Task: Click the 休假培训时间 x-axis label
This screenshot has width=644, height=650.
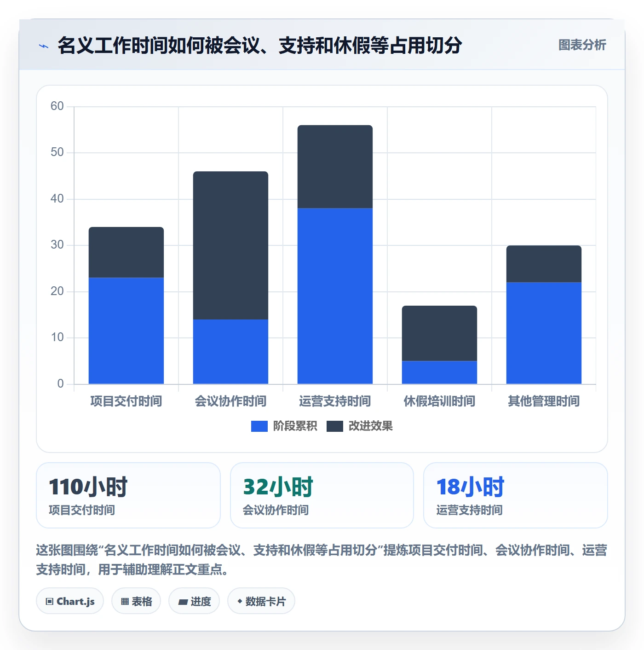Action: pos(439,401)
